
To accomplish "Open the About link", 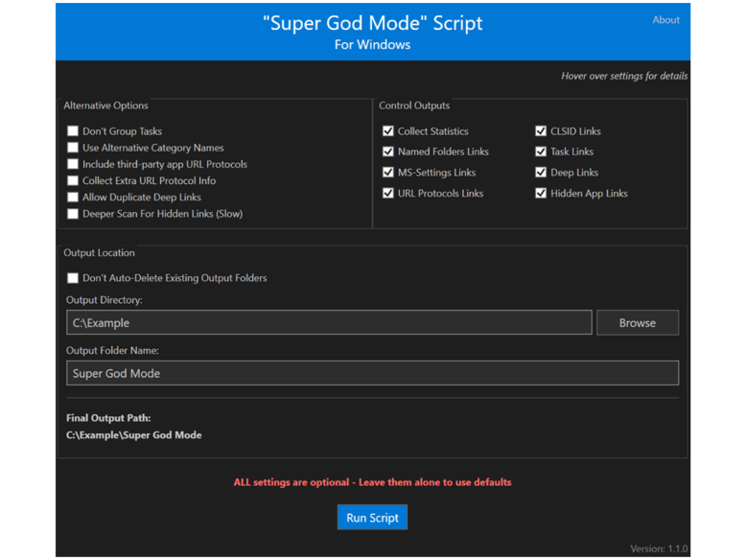I will [665, 20].
